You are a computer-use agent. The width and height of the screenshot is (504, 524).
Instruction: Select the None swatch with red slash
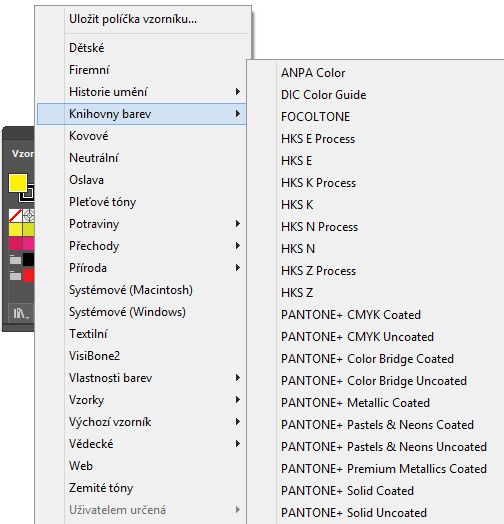(15, 216)
